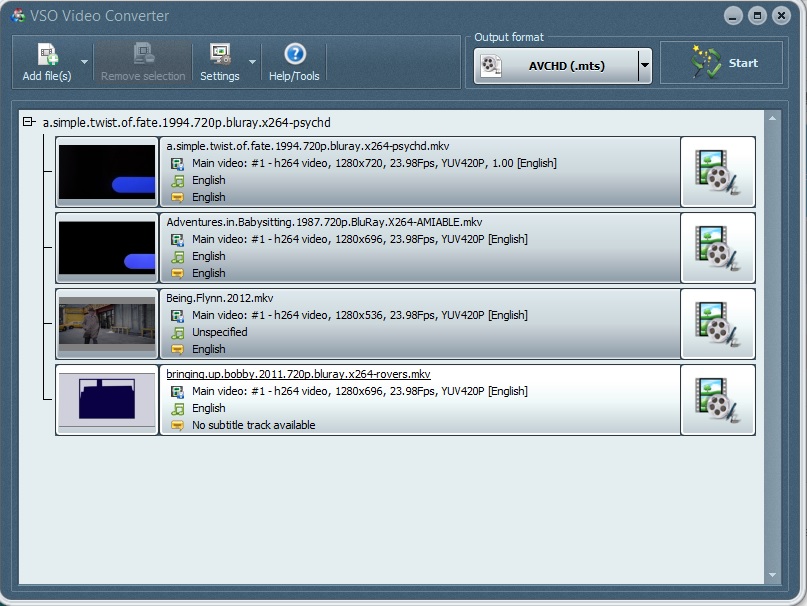
Task: Open video editor for a.simple.twist.of.fate
Action: pos(718,172)
